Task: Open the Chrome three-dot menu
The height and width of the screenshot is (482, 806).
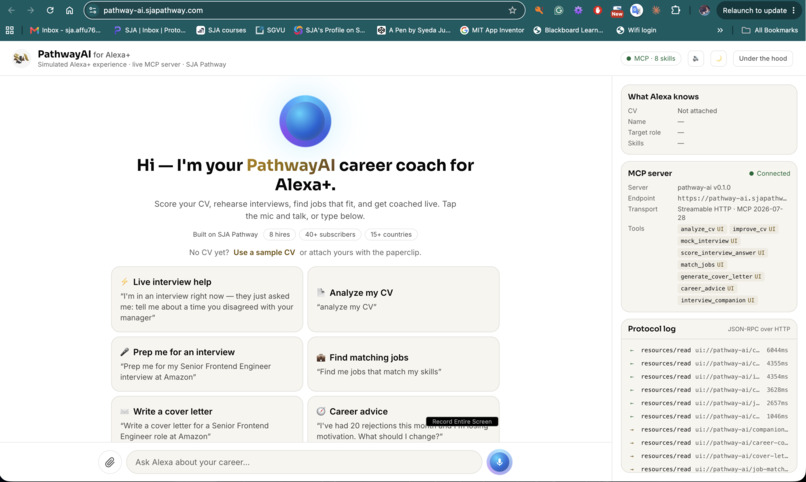Action: pos(794,10)
